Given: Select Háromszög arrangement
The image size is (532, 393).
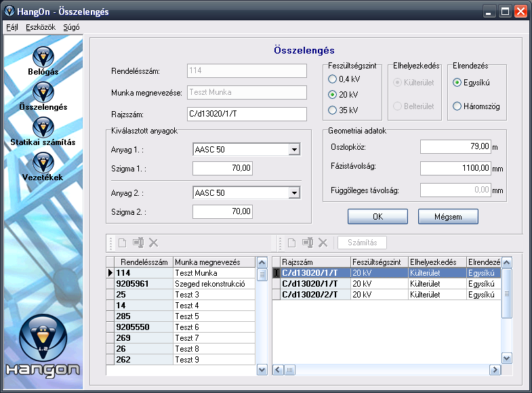Looking at the screenshot, I should point(457,106).
